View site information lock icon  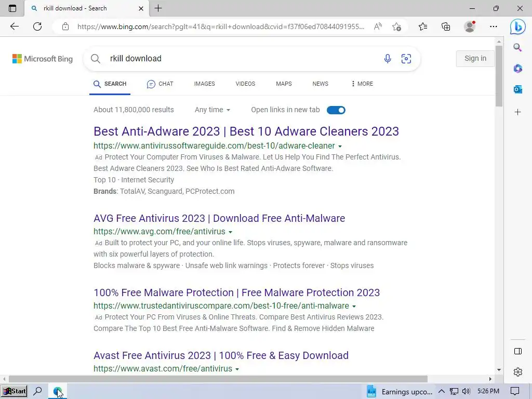[65, 26]
